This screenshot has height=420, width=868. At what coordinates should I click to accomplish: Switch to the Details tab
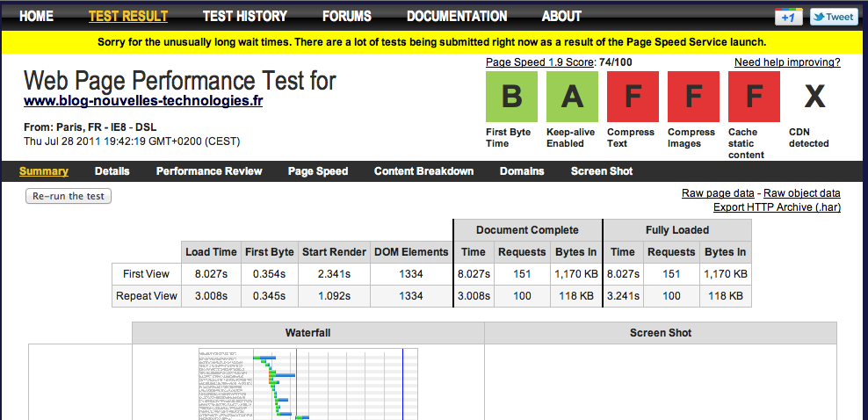(x=112, y=171)
